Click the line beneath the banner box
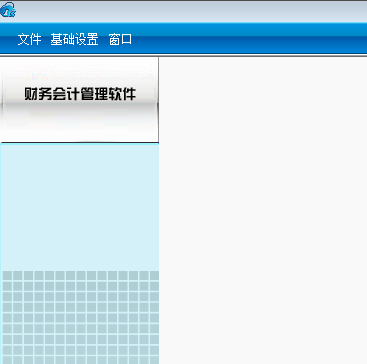Image resolution: width=367 pixels, height=364 pixels. 79,143
